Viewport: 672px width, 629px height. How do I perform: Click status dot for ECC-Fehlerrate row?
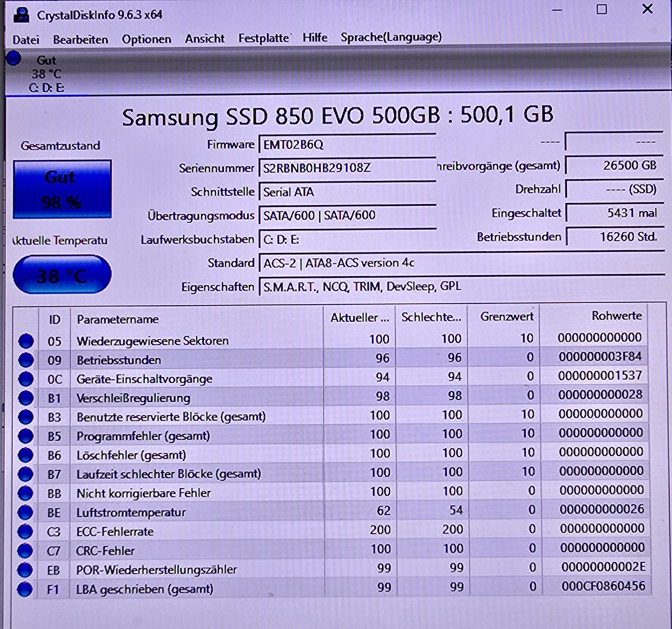click(x=25, y=532)
